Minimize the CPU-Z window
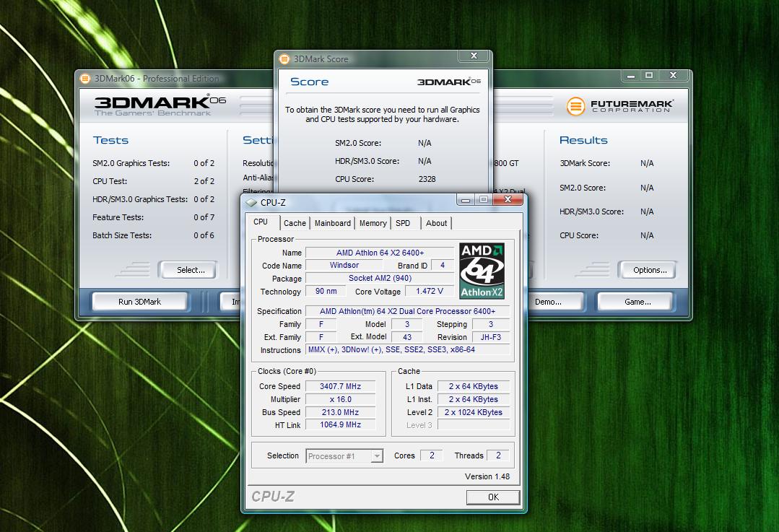 pyautogui.click(x=466, y=200)
